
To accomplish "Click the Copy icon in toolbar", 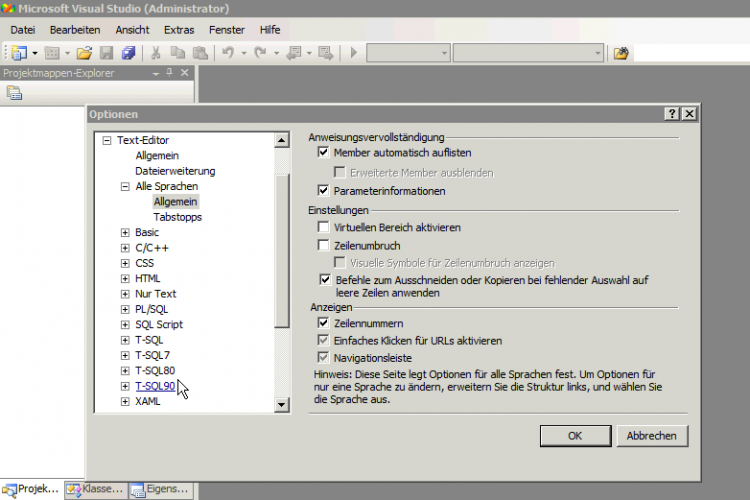I will (x=178, y=53).
